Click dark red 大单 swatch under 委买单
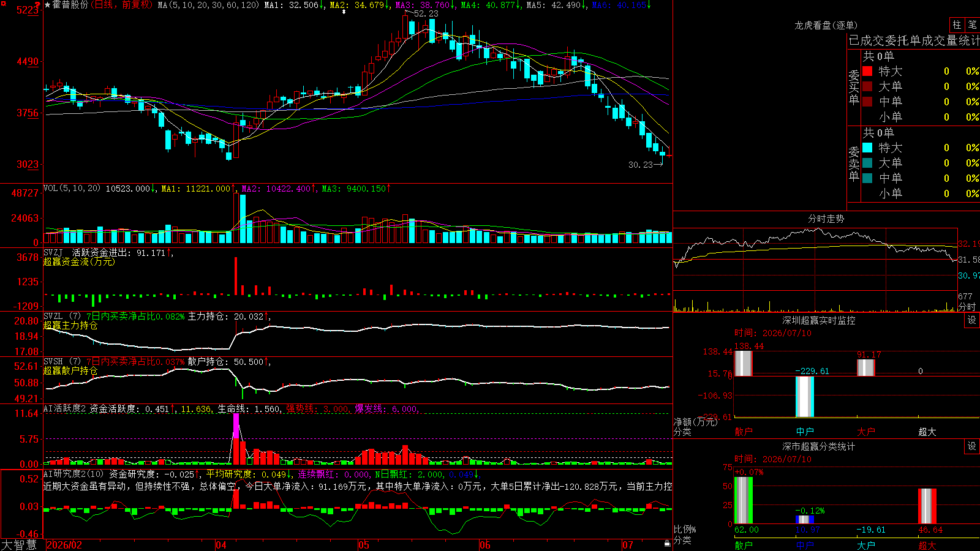Screen dimensions: 980x551 [x=867, y=86]
